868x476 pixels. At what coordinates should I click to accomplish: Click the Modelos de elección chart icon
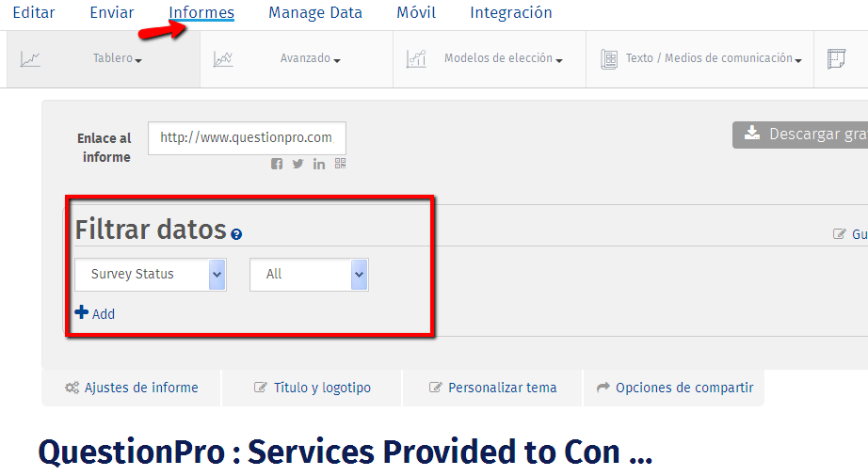click(416, 58)
